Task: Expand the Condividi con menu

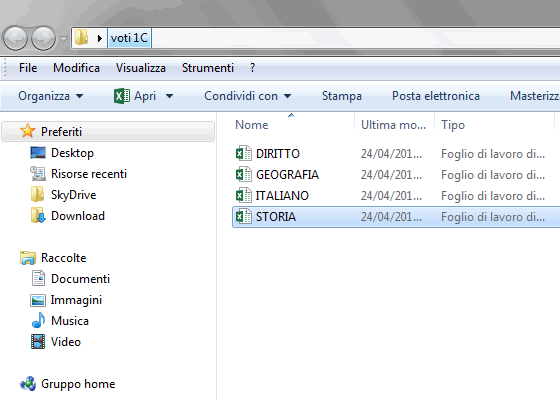Action: pos(248,96)
